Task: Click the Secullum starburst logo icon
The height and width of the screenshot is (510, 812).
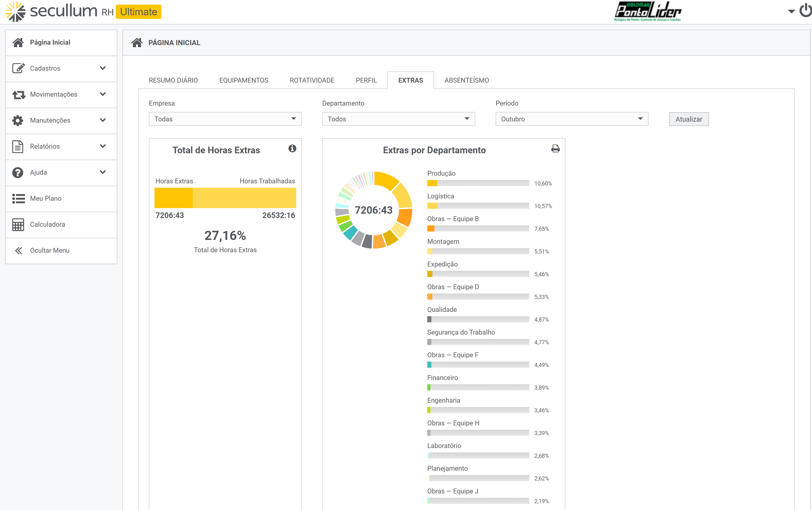Action: click(15, 11)
